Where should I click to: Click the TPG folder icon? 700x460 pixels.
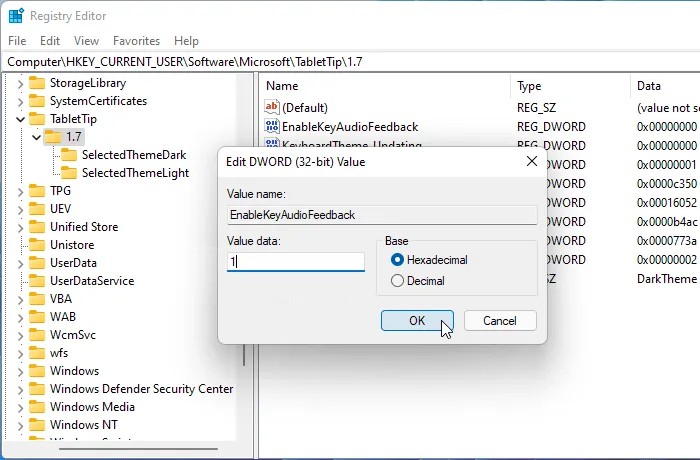(x=37, y=191)
